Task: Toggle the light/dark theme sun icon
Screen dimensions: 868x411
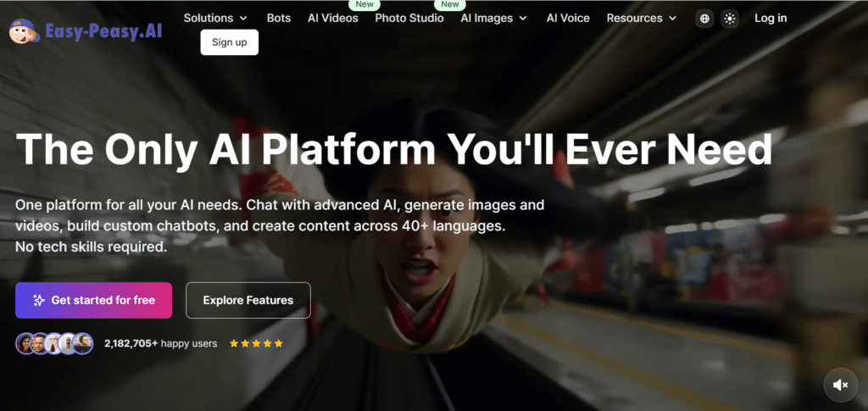Action: click(x=730, y=19)
